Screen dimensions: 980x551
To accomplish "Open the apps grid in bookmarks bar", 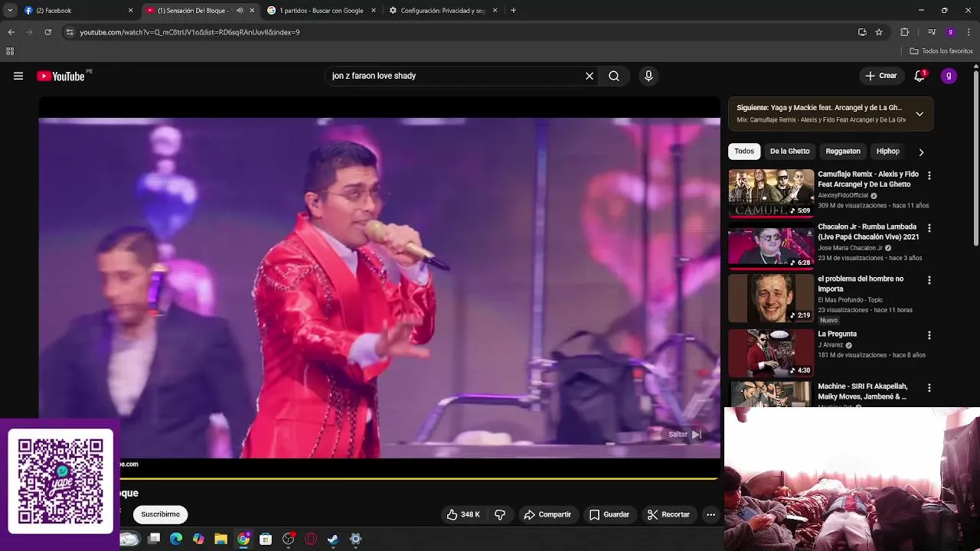I will 10,51.
